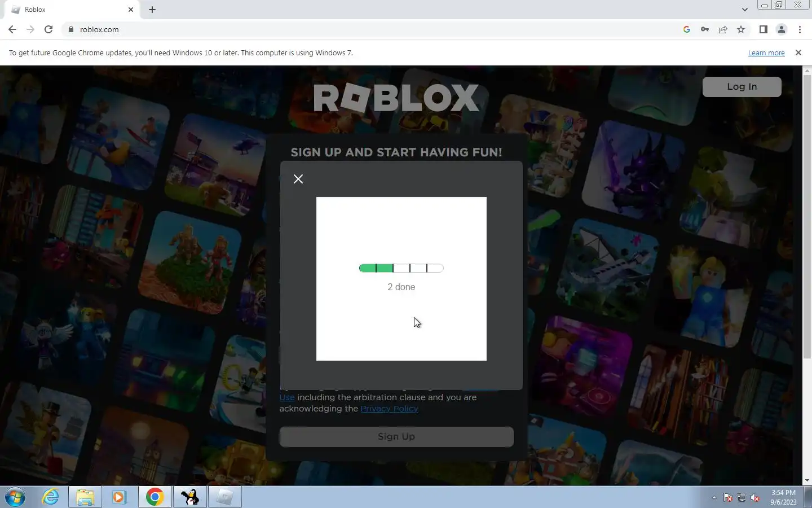Bookmark this page with the star icon
Screen dimensions: 812x508
coord(741,29)
